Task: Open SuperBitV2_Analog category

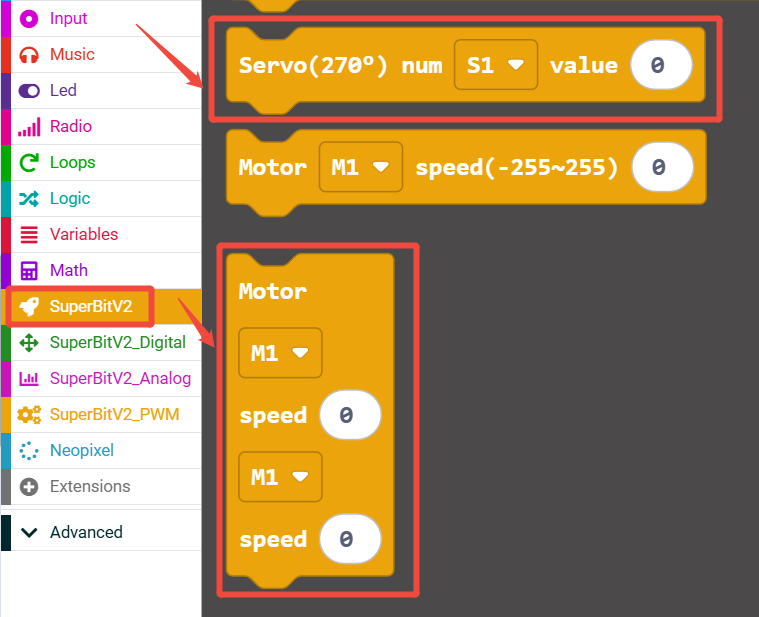Action: coord(101,378)
